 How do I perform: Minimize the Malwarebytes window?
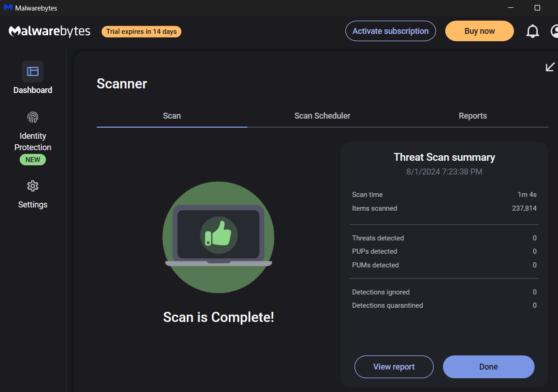tap(511, 8)
